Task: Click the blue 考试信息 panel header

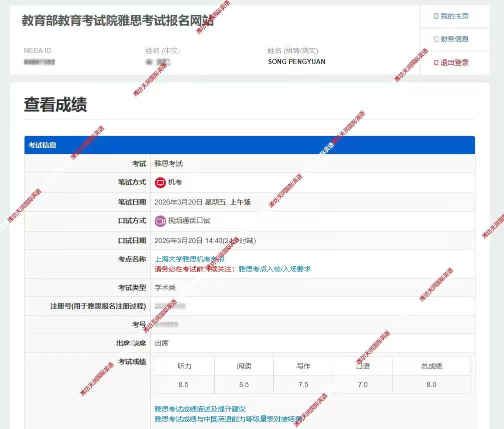Action: pyautogui.click(x=249, y=145)
